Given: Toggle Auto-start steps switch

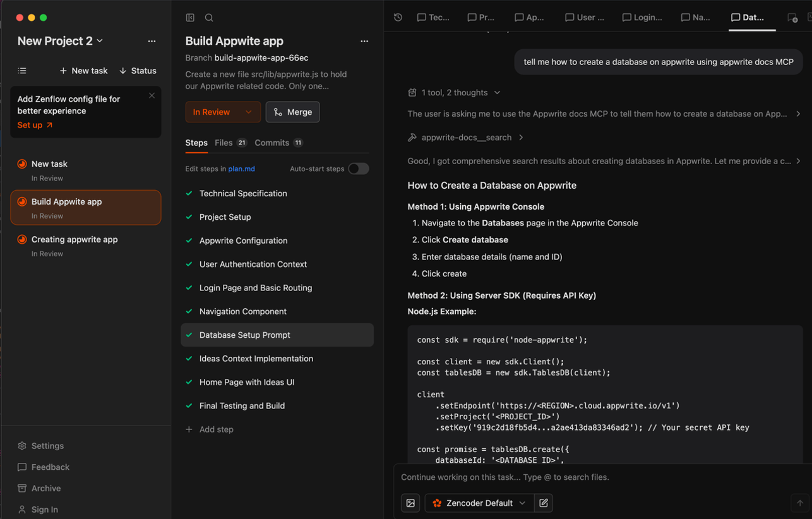Looking at the screenshot, I should (x=358, y=169).
